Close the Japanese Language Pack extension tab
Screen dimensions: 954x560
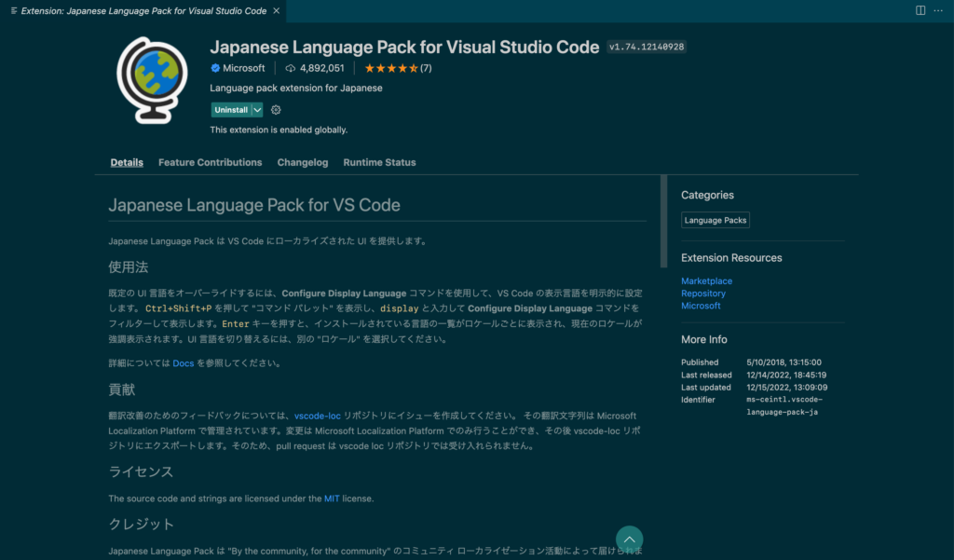pos(276,11)
